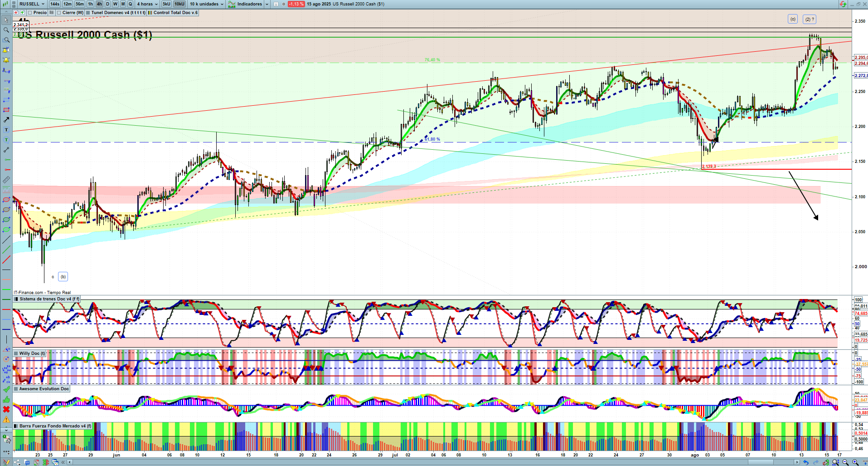Toggle the grey record circle indicator
The width and height of the screenshot is (868, 466).
pos(284,4)
